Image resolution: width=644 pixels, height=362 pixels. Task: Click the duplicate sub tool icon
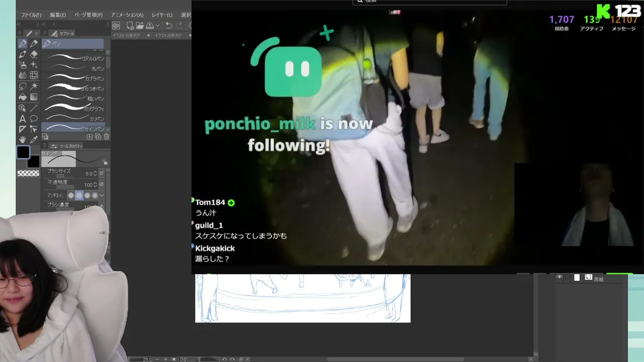98,137
